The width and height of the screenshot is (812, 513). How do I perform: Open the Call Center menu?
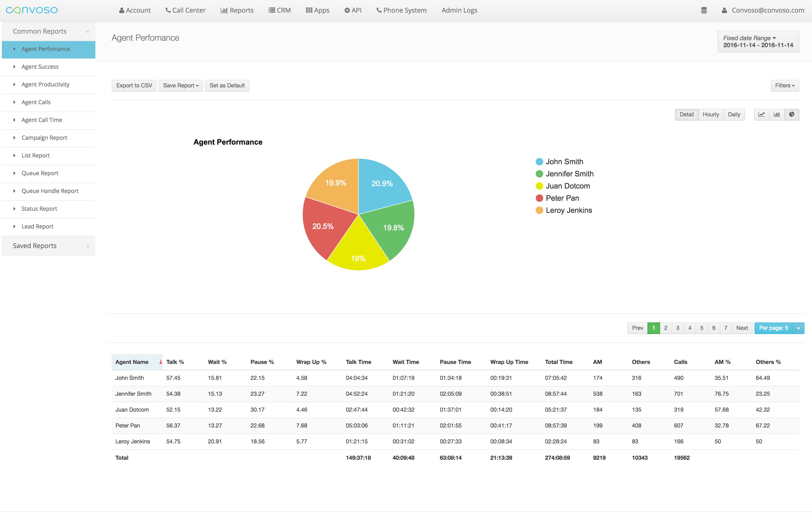tap(185, 11)
